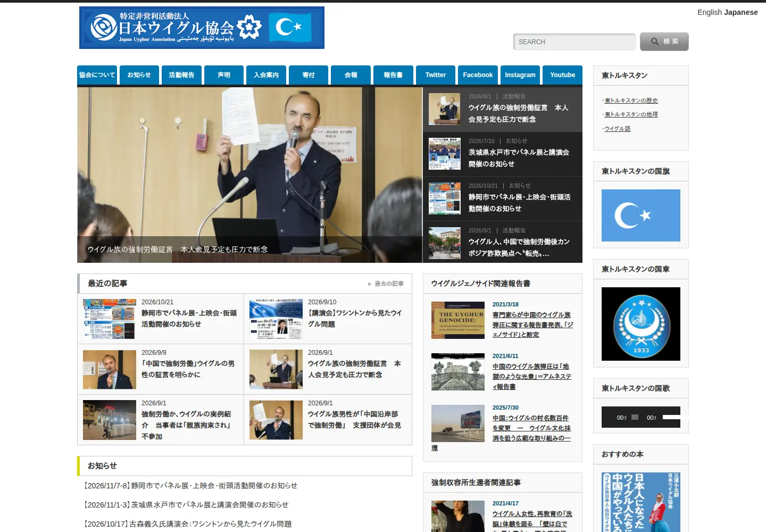Click the recommended book cover in おすすめの本
This screenshot has width=766, height=532.
coord(641,502)
